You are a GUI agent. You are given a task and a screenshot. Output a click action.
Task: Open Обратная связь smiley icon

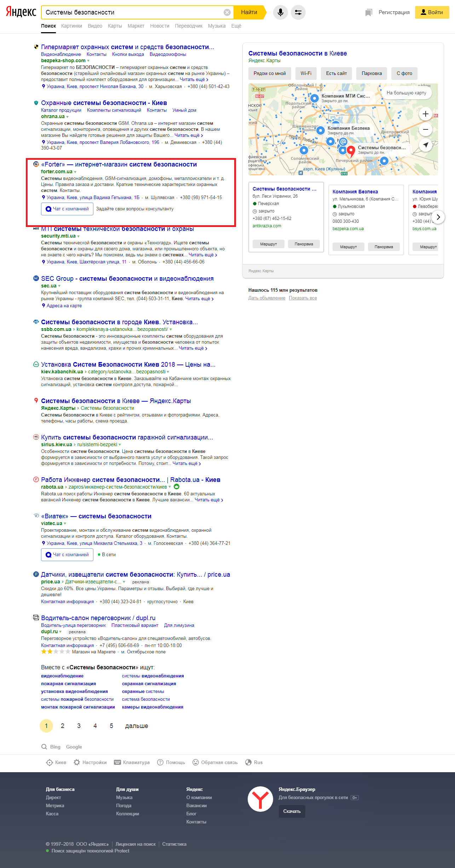196,762
